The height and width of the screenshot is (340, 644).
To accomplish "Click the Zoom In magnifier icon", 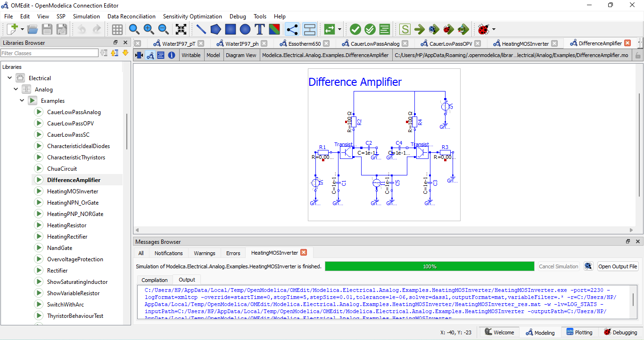I will pos(149,29).
